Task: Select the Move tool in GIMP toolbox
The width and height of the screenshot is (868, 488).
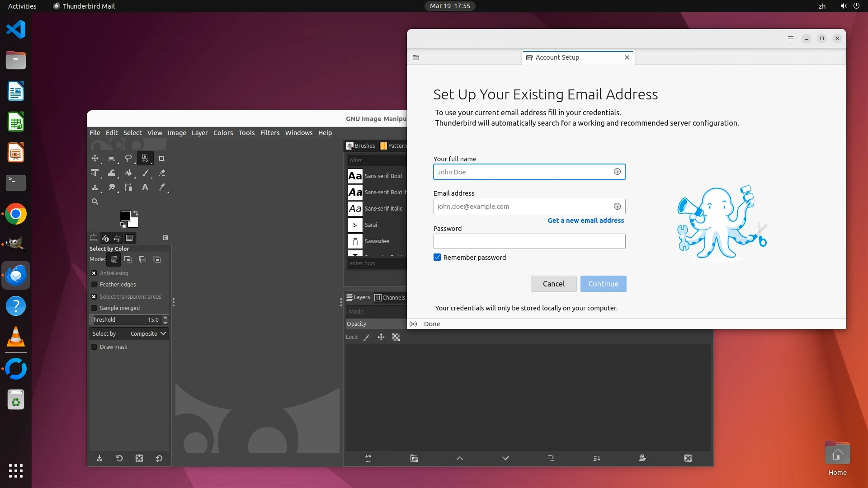Action: pyautogui.click(x=94, y=158)
